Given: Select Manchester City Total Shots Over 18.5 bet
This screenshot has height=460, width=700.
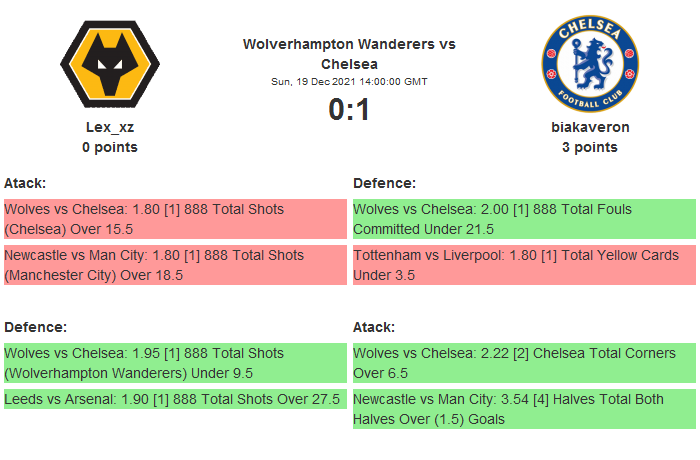Looking at the screenshot, I should (x=174, y=265).
